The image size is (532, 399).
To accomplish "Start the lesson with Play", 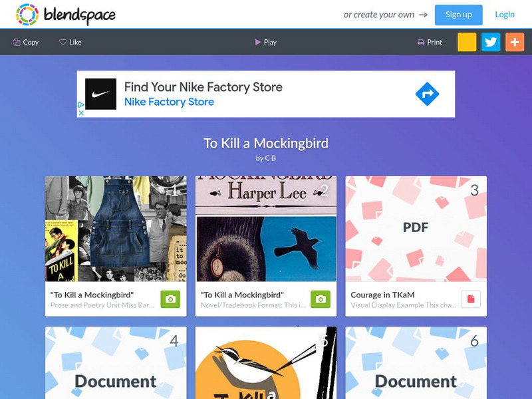I will tap(265, 42).
